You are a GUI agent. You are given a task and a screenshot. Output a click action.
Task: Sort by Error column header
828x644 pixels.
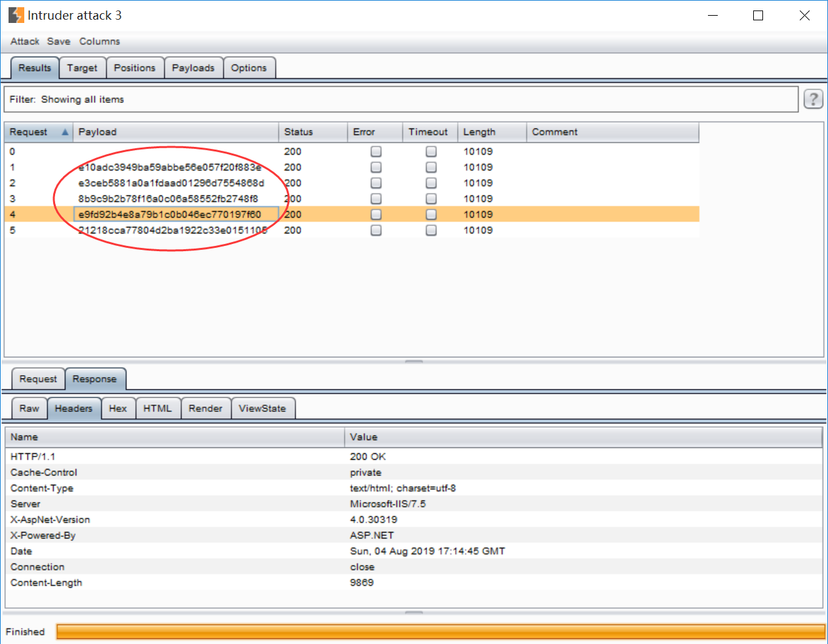click(x=375, y=132)
